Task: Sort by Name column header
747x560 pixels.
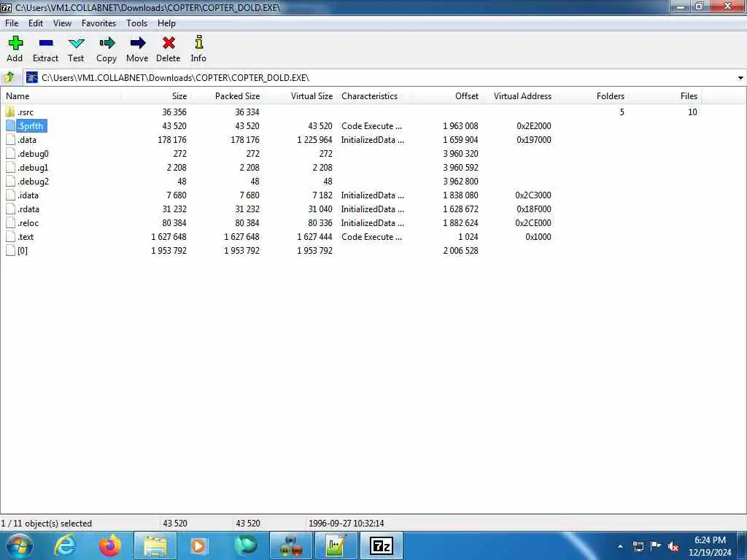Action: point(60,96)
